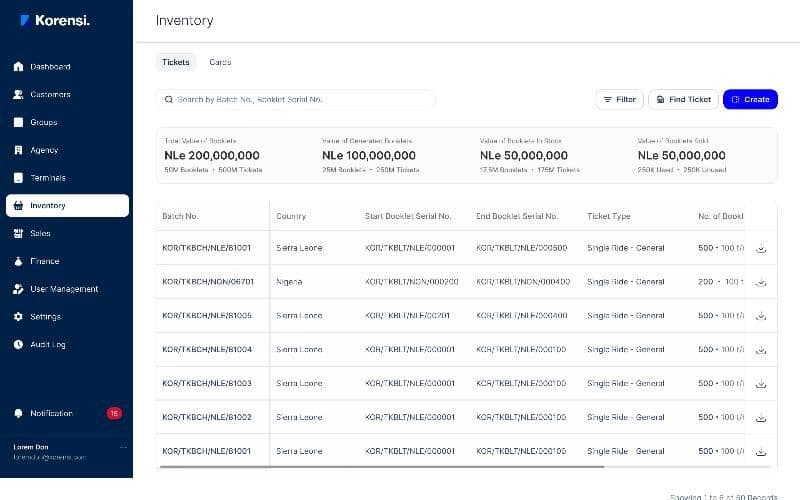
Task: Download batch KOR/TKBCH/NLE/81001 ending in 000500
Action: click(761, 248)
